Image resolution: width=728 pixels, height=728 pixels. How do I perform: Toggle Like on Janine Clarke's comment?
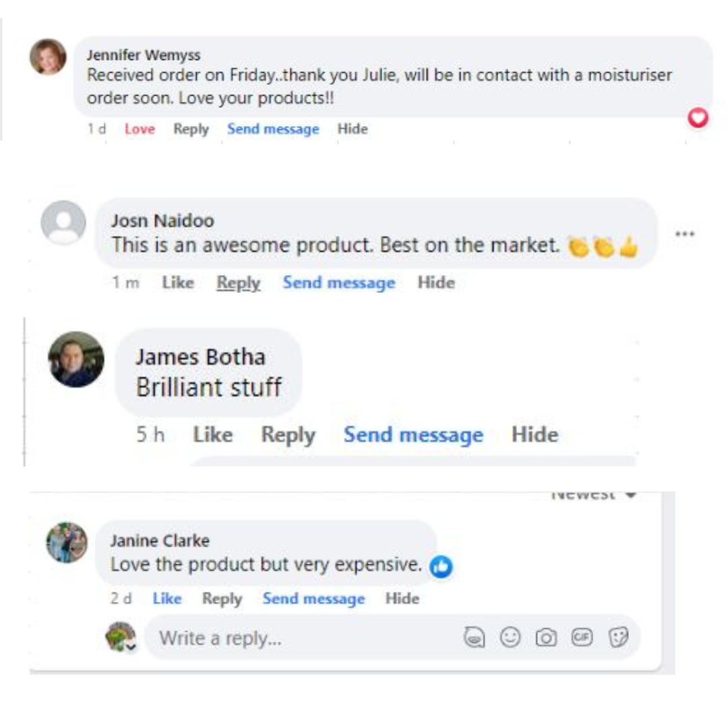166,599
